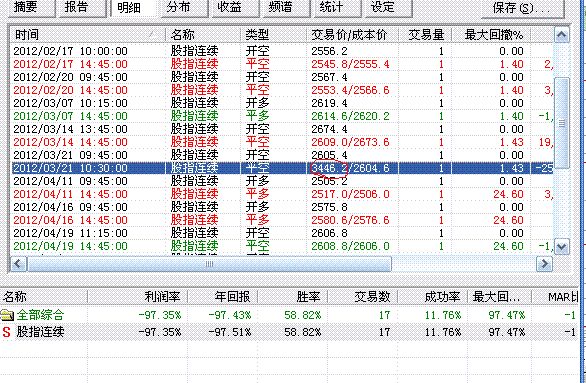Click the horizontal scrollbar left arrow
Screen dimensions: 586x383
coord(18,264)
